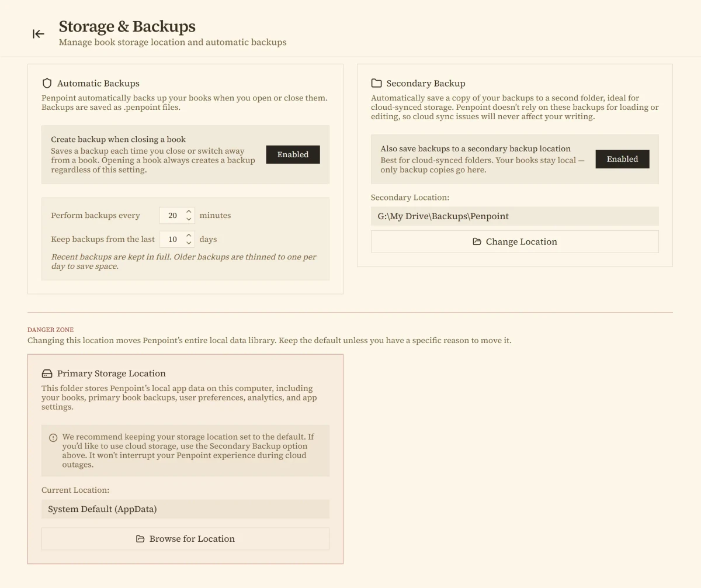Click the System Default (AppData) current location field

tap(185, 509)
